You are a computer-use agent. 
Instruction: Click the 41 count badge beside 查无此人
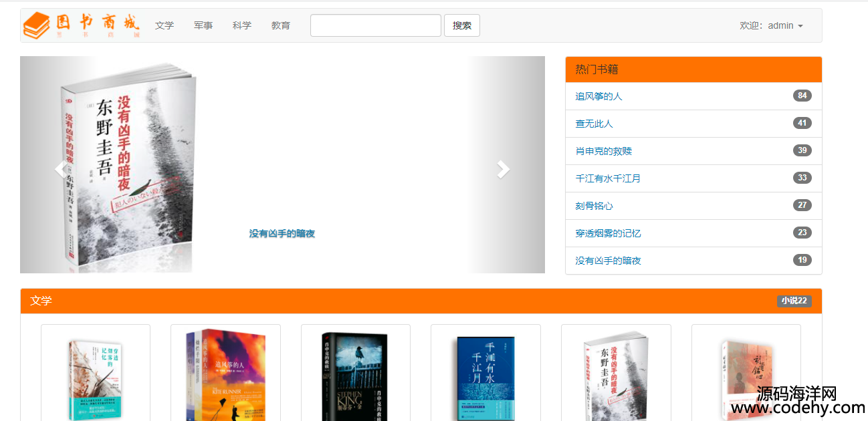point(802,123)
